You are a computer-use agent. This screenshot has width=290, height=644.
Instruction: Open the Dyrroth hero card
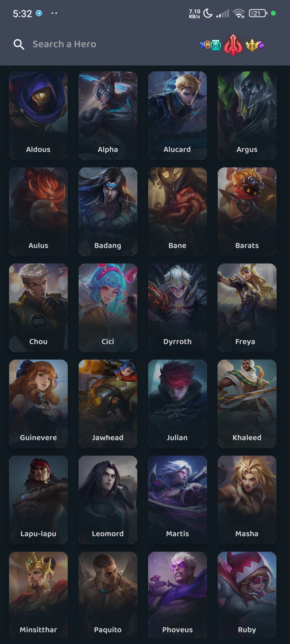(x=177, y=308)
